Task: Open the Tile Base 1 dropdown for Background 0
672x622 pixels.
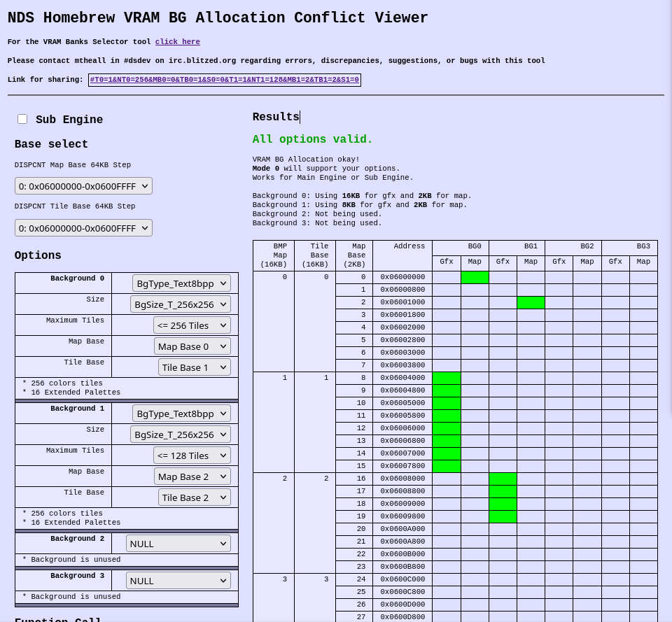Action: click(x=194, y=367)
